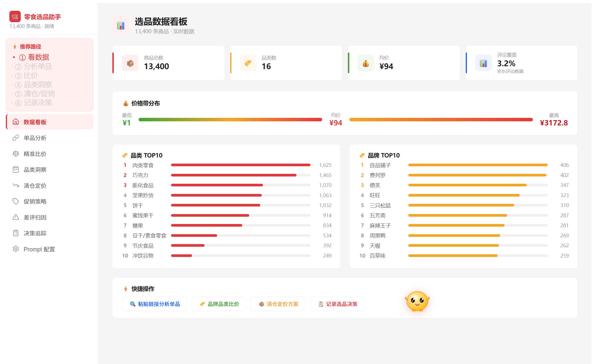Screen dimensions: 593x364
Task: Open Prompt 配置 settings
Action: pyautogui.click(x=50, y=249)
